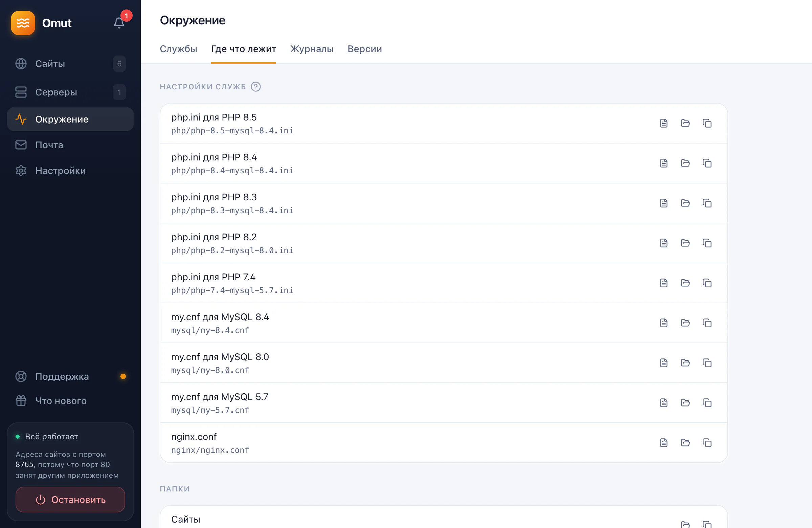Show PHP 8.5 php.ini in folder
The height and width of the screenshot is (528, 812).
tap(685, 123)
